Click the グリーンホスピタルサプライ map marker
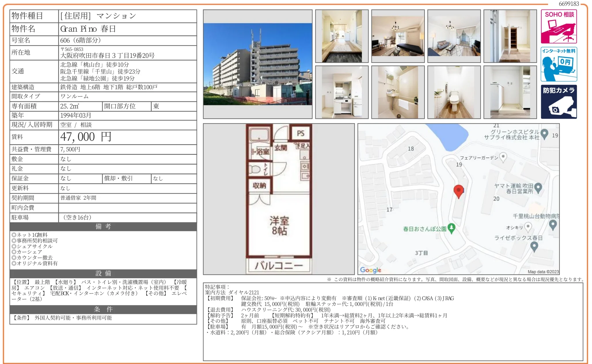The width and height of the screenshot is (592, 364). (544, 134)
